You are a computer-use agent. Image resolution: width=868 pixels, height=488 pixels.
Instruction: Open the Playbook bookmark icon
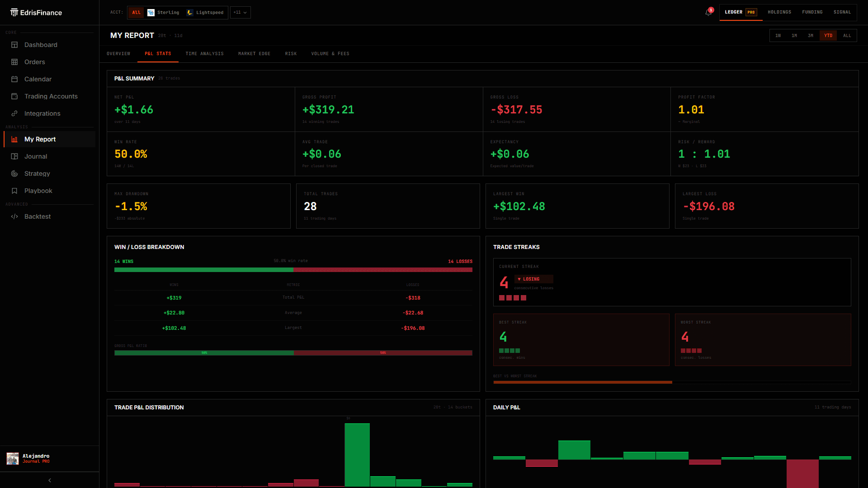click(x=14, y=191)
